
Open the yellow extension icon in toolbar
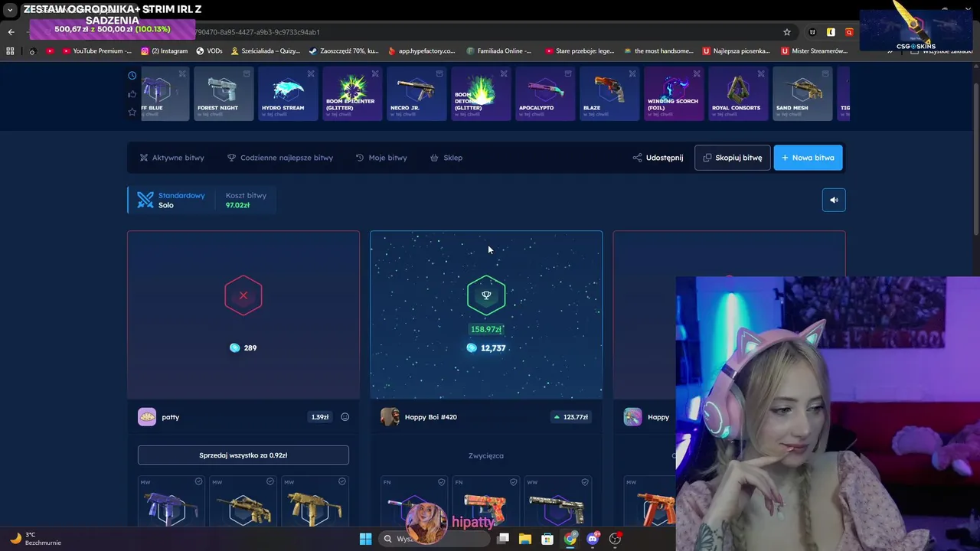click(x=831, y=32)
